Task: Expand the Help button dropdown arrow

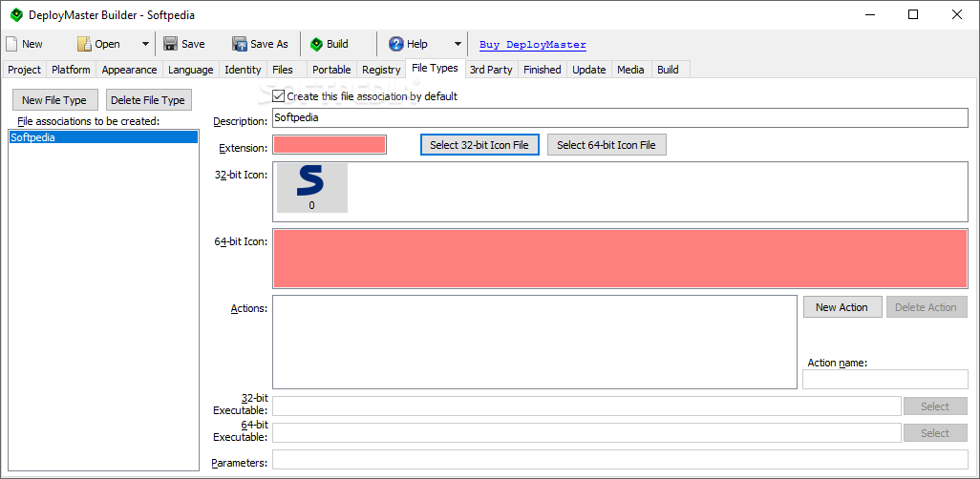Action: click(x=458, y=44)
